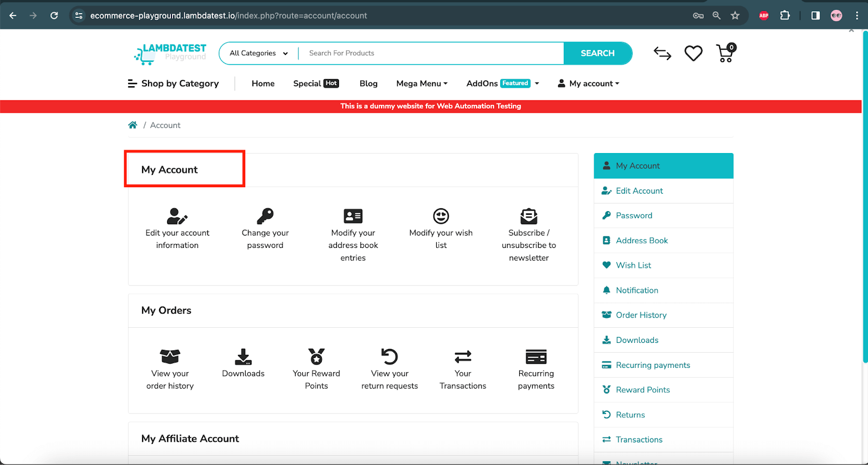Viewport: 868px width, 465px height.
Task: Open Downloads in the sidebar
Action: (x=663, y=340)
